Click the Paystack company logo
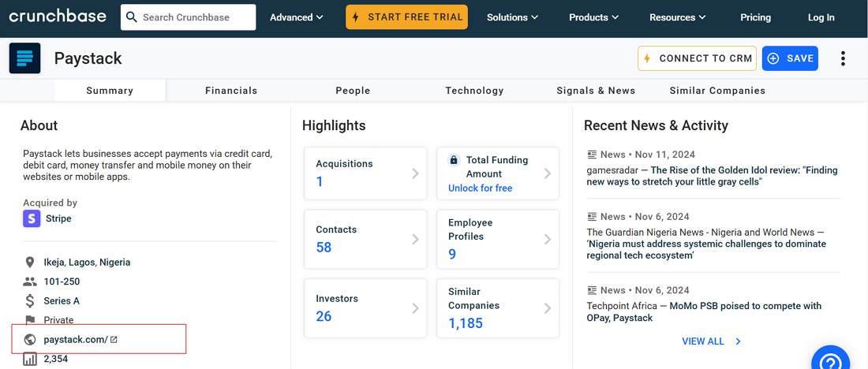The image size is (868, 369). click(25, 58)
